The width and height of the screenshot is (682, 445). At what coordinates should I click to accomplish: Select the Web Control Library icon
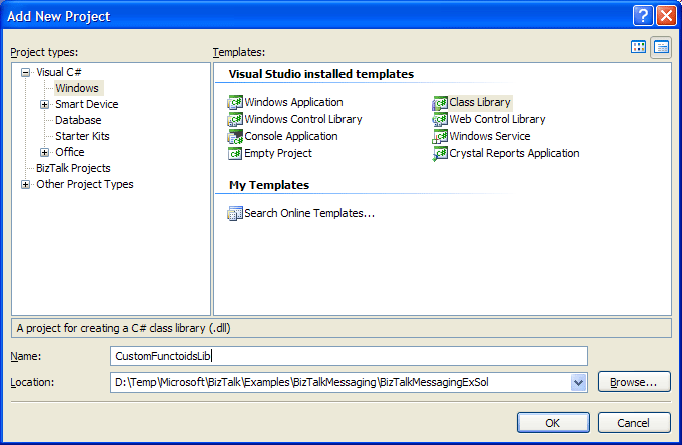coord(440,119)
